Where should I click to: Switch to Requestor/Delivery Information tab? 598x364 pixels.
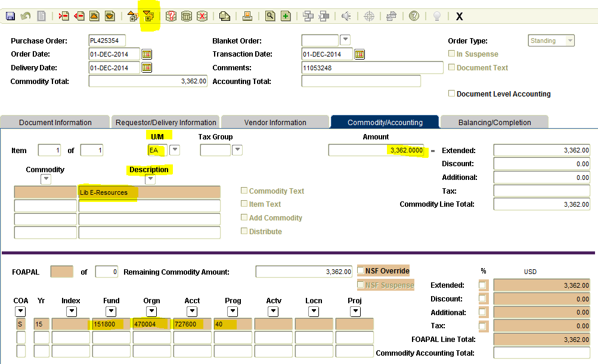click(166, 122)
